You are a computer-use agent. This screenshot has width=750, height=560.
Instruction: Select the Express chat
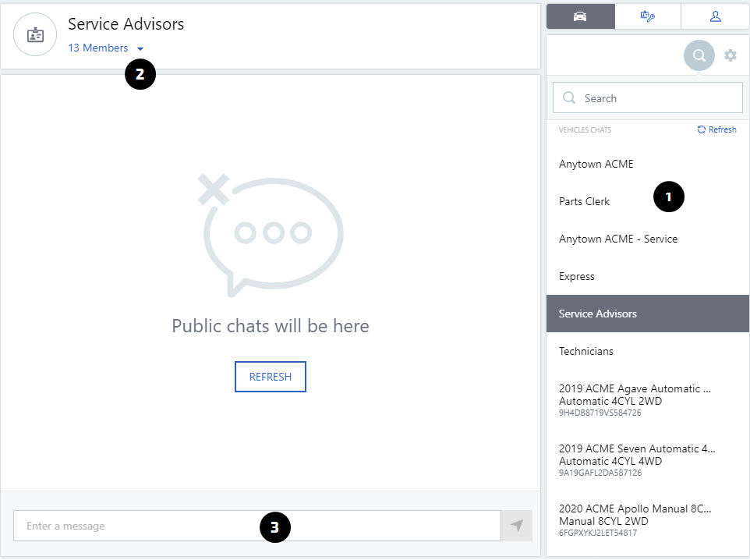tap(577, 276)
